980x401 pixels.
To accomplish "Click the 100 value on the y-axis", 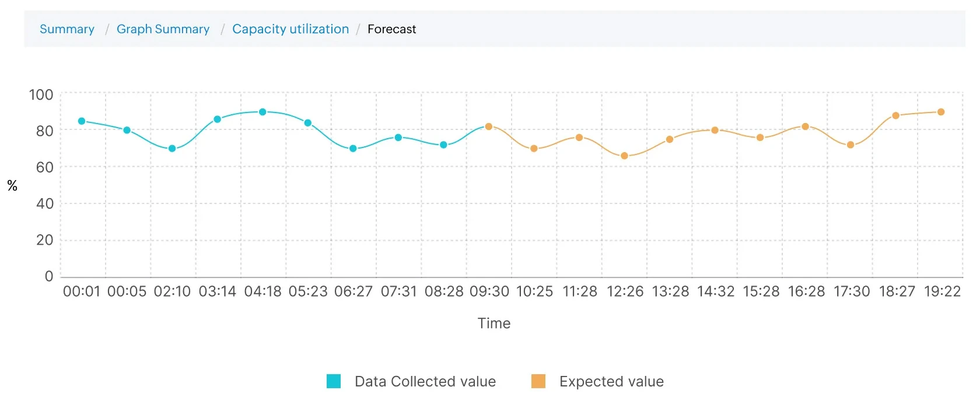I will click(41, 94).
